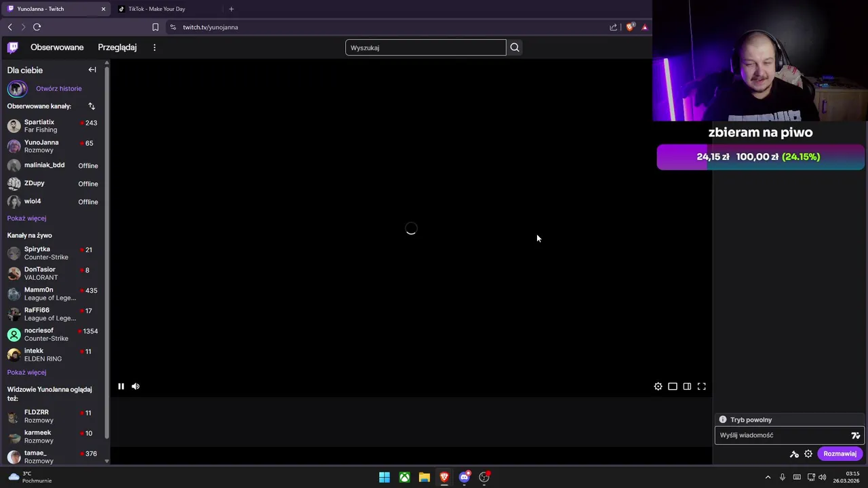The width and height of the screenshot is (868, 488).
Task: Click the Wyszukaj search field
Action: click(x=426, y=47)
